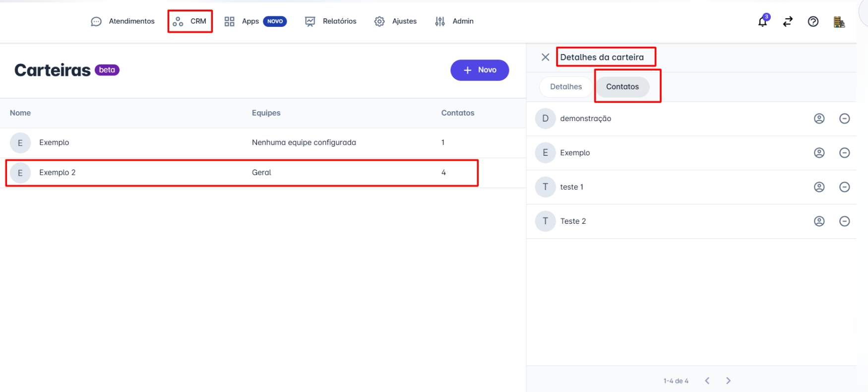Screen dimensions: 868x392
Task: Go to next page of contacts
Action: coord(728,381)
